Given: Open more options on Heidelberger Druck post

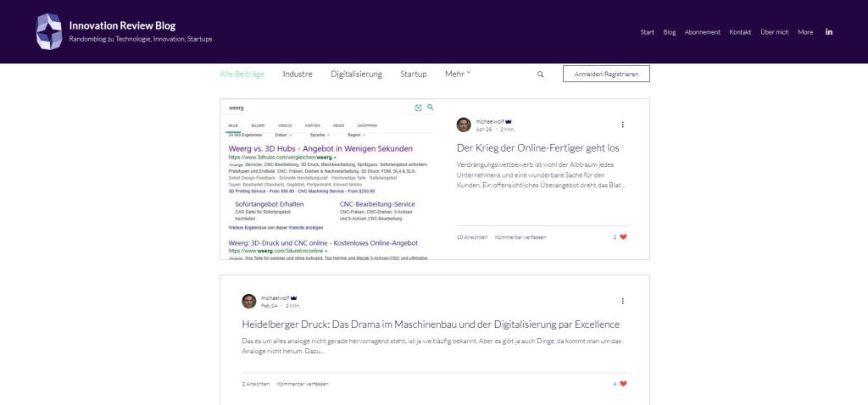Looking at the screenshot, I should click(623, 301).
